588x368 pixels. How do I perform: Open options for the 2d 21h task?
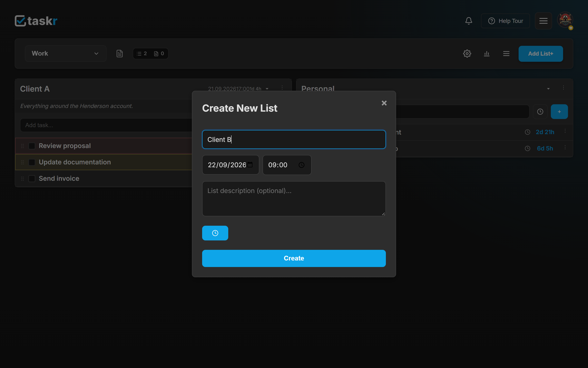pyautogui.click(x=565, y=131)
